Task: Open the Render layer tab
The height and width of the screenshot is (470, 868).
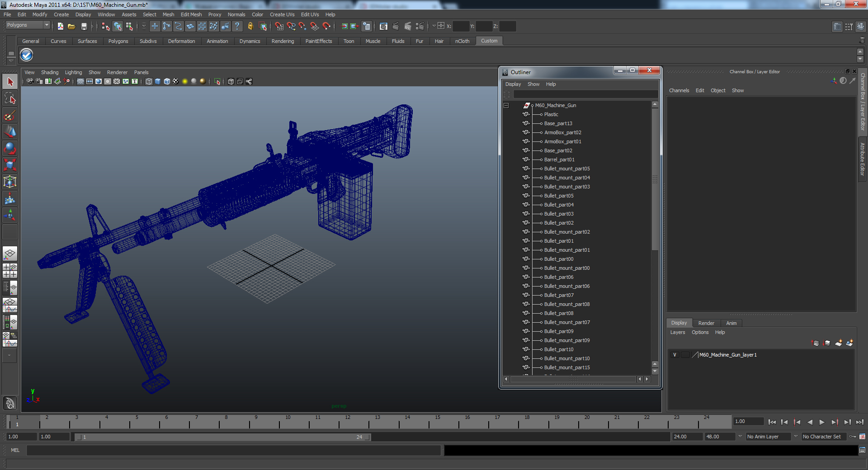Action: (706, 323)
